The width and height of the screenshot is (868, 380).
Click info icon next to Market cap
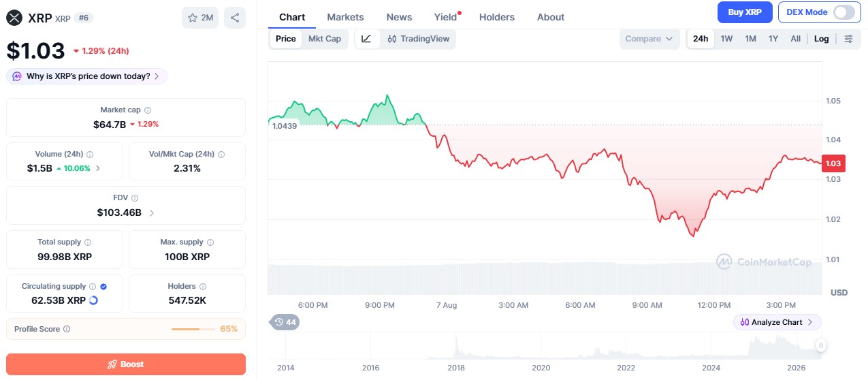tap(148, 110)
